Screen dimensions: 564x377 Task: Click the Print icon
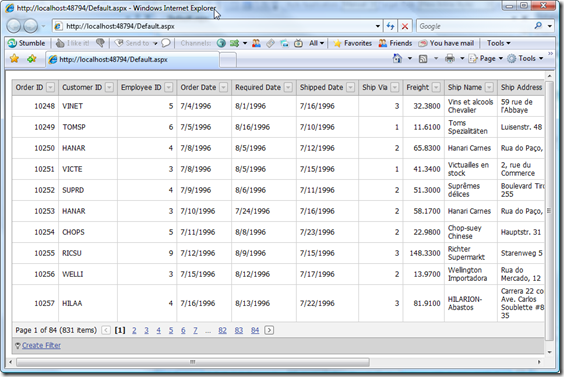450,58
